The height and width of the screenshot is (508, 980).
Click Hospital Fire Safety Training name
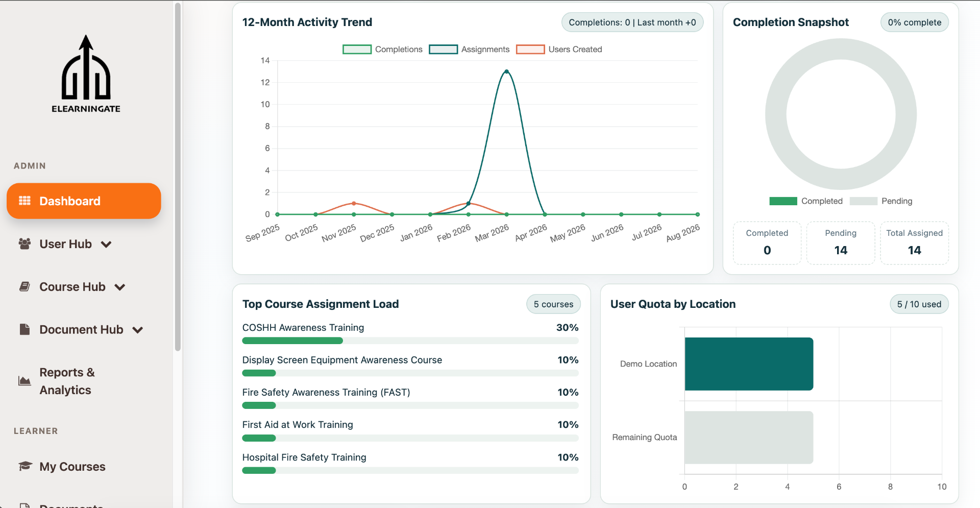click(304, 457)
